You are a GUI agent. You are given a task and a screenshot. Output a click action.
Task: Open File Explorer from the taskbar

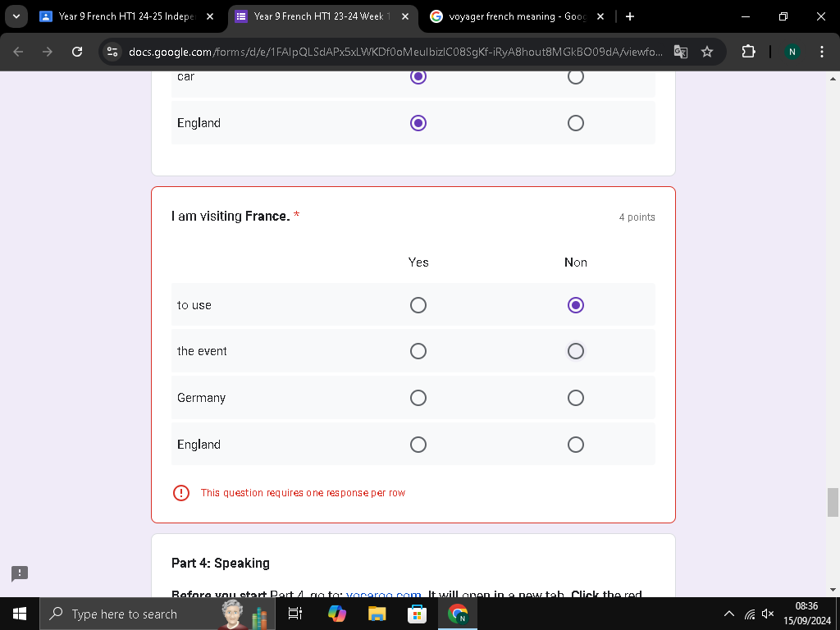[377, 614]
